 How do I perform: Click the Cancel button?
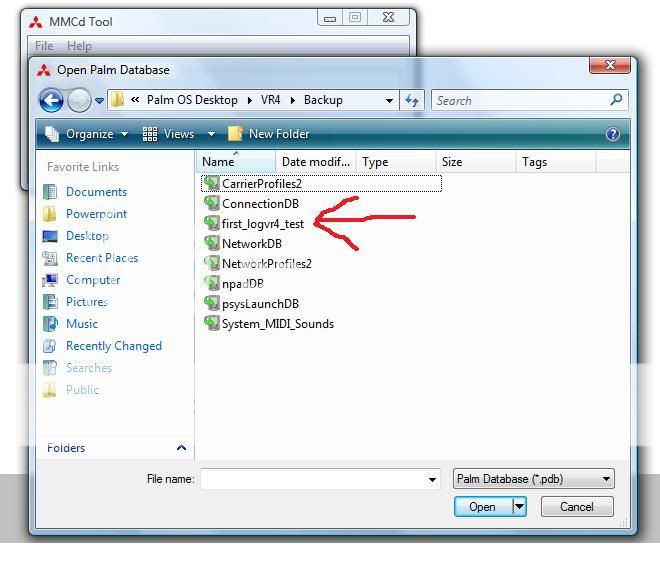click(x=576, y=507)
